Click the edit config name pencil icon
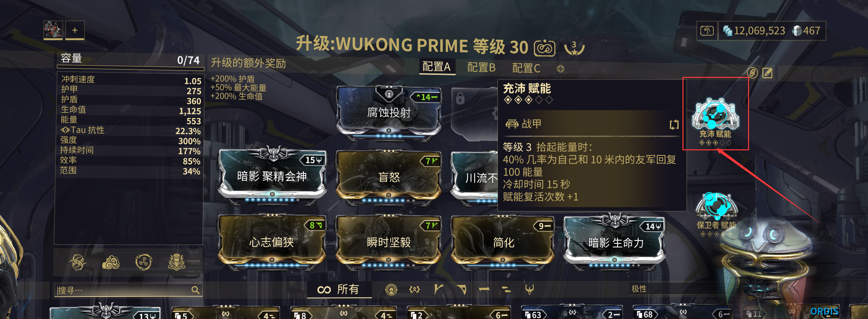The height and width of the screenshot is (319, 868). click(x=767, y=73)
